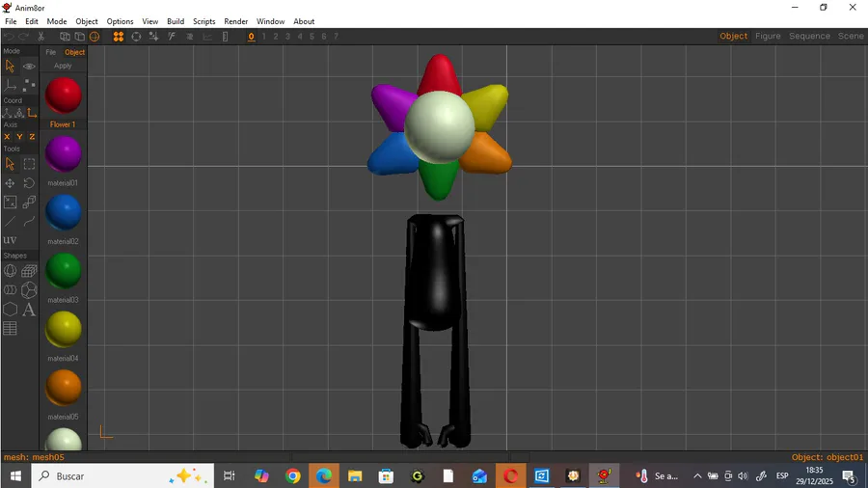
Task: Select Screen coordinate system icon
Action: tap(32, 113)
